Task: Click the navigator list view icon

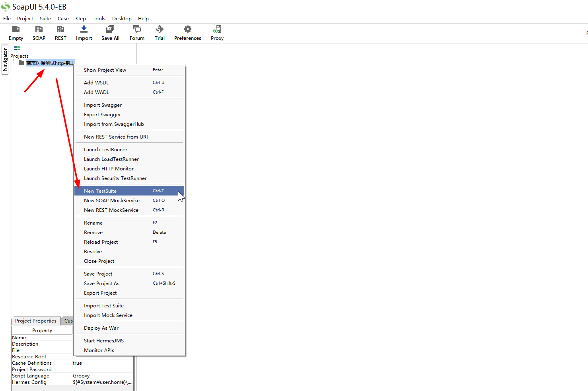Action: pyautogui.click(x=17, y=48)
